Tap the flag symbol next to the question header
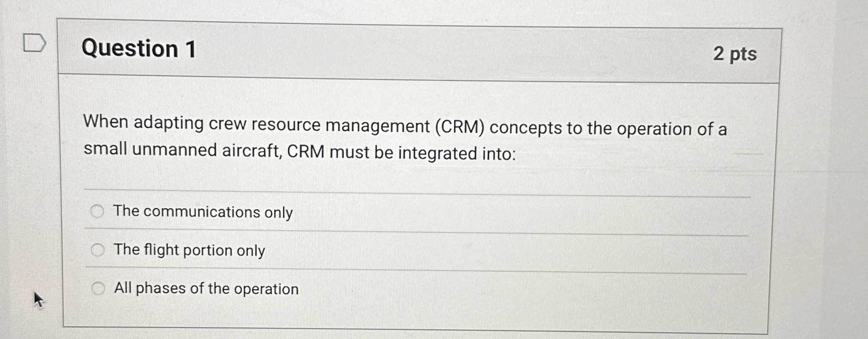The width and height of the screenshot is (868, 339). [x=35, y=42]
